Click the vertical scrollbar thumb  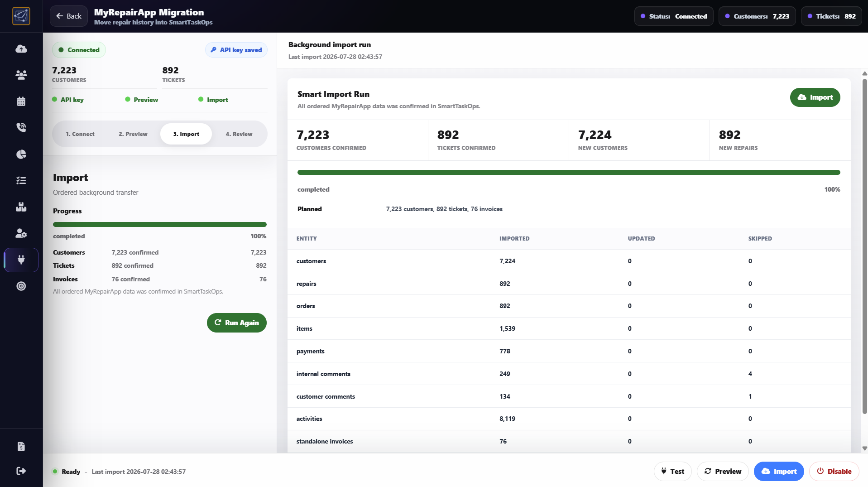pyautogui.click(x=864, y=247)
